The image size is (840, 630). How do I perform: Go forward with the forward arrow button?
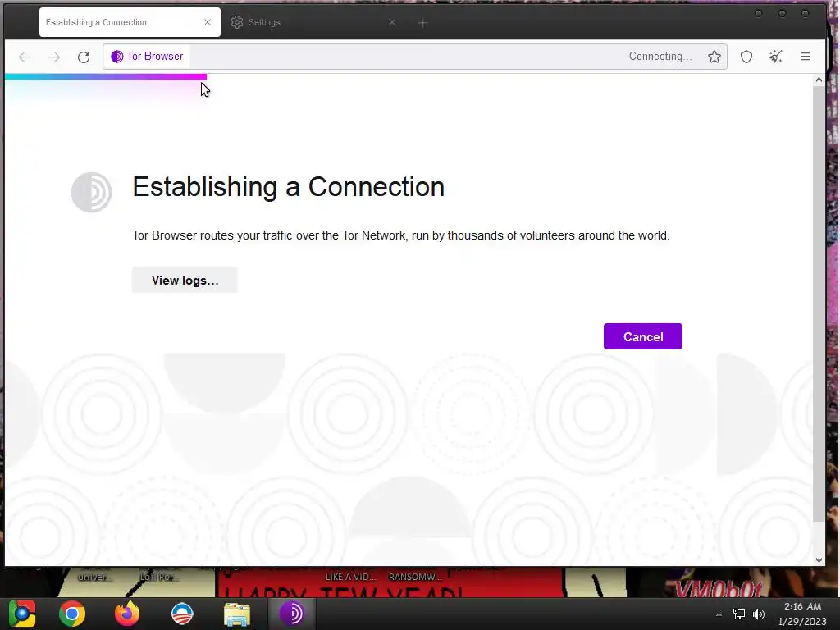[54, 57]
